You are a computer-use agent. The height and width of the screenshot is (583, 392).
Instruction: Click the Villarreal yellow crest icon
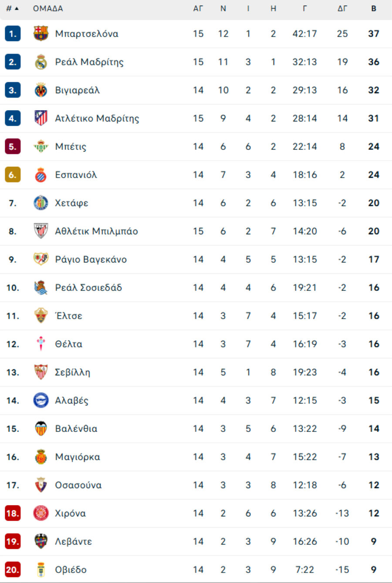(x=41, y=90)
